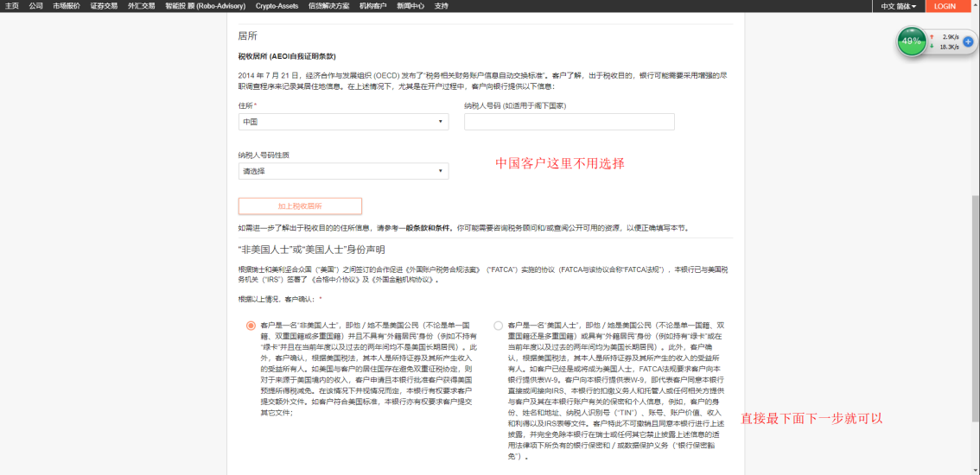Open the 证券交易 navigation item
The image size is (980, 475).
(104, 6)
